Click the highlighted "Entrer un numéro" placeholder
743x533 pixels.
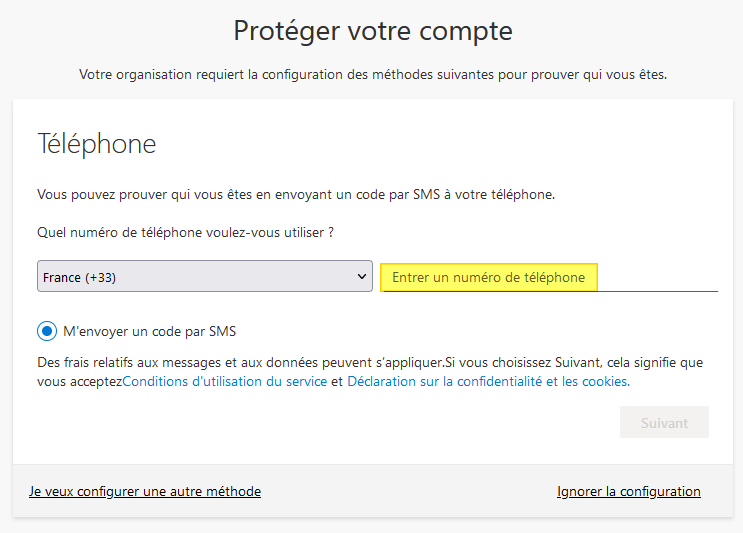click(x=488, y=277)
